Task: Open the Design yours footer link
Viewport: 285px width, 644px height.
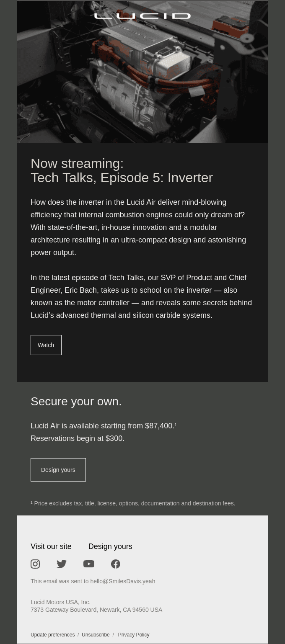Action: [110, 546]
